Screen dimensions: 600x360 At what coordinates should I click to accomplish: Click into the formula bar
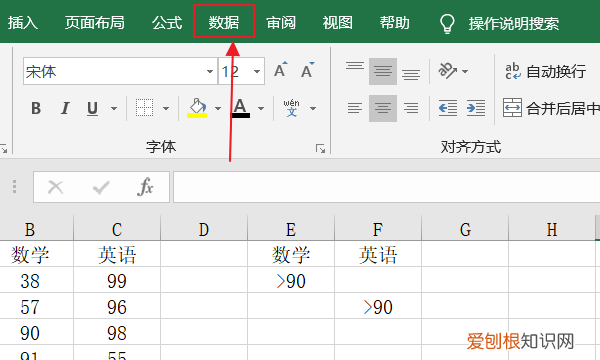[x=386, y=187]
